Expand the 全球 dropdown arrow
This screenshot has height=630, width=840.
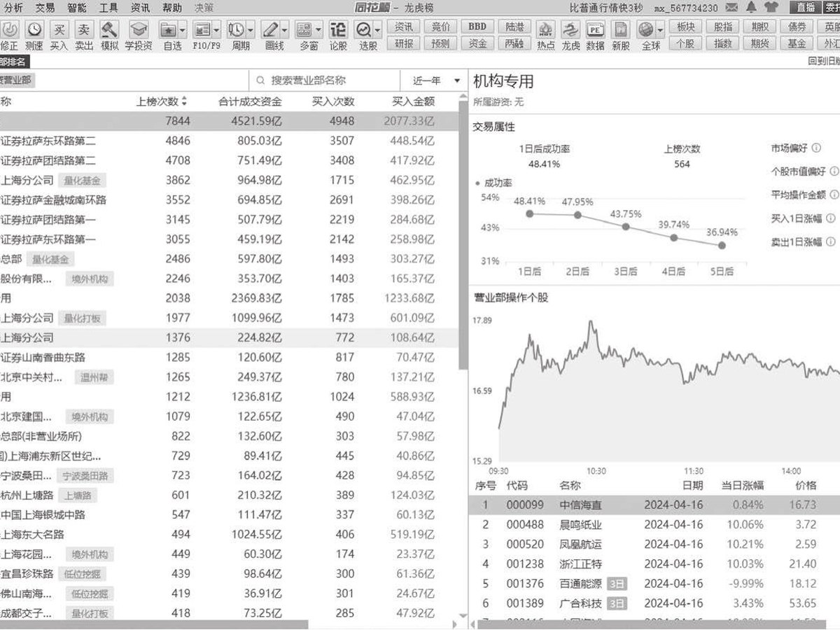click(659, 30)
